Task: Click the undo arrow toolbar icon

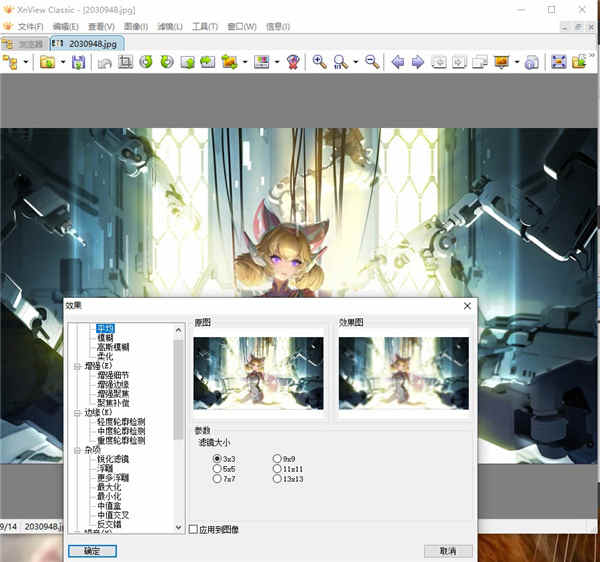Action: tap(104, 62)
